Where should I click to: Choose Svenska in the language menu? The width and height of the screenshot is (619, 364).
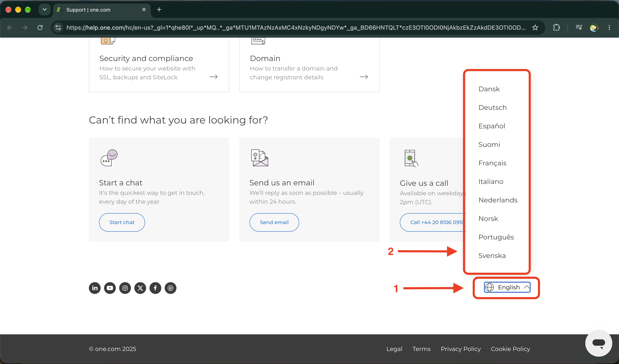pyautogui.click(x=492, y=255)
